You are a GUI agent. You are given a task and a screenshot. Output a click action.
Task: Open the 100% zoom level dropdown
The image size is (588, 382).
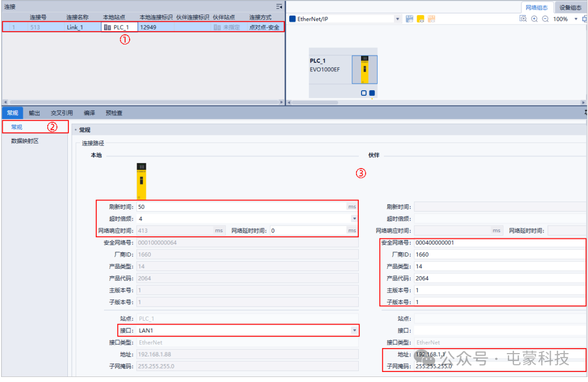(x=576, y=19)
